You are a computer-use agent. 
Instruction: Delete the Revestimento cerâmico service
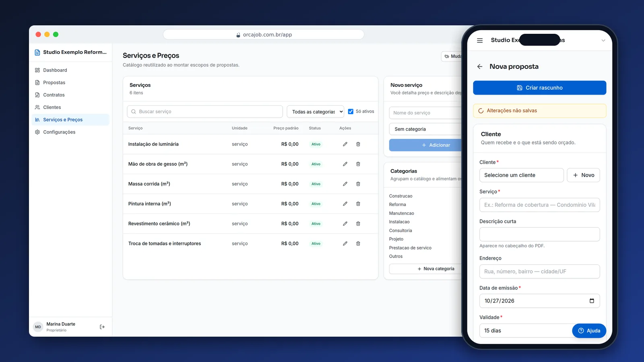358,224
